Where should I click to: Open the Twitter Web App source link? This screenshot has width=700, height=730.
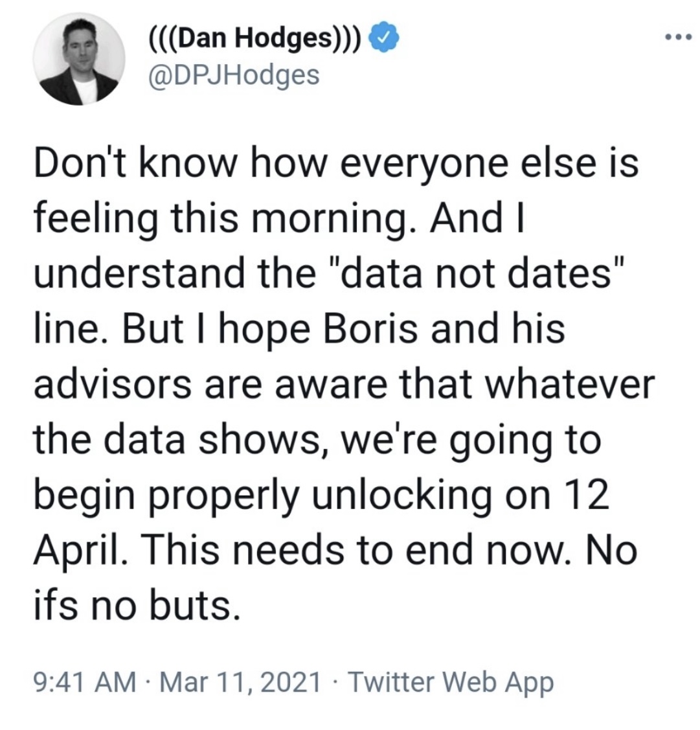451,682
